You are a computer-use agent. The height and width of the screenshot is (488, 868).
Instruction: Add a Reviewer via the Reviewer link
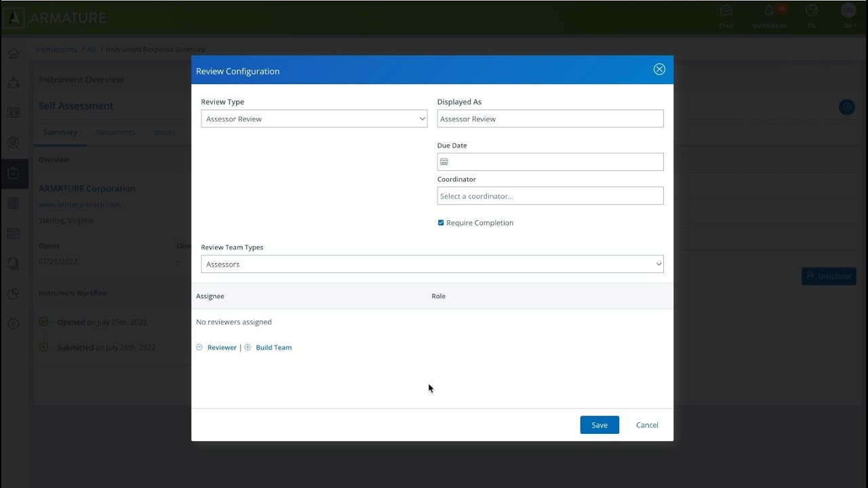tap(222, 347)
